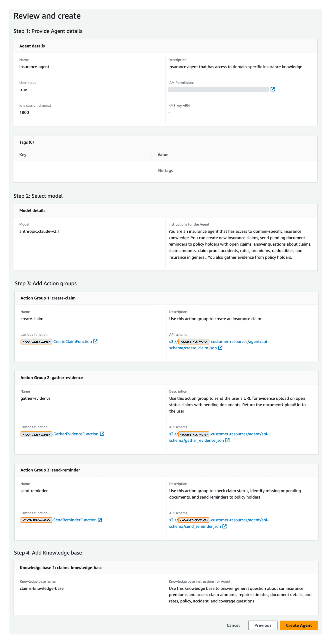The height and width of the screenshot is (644, 332).
Task: Open the external link icon after create_claim.json
Action: pyautogui.click(x=220, y=348)
